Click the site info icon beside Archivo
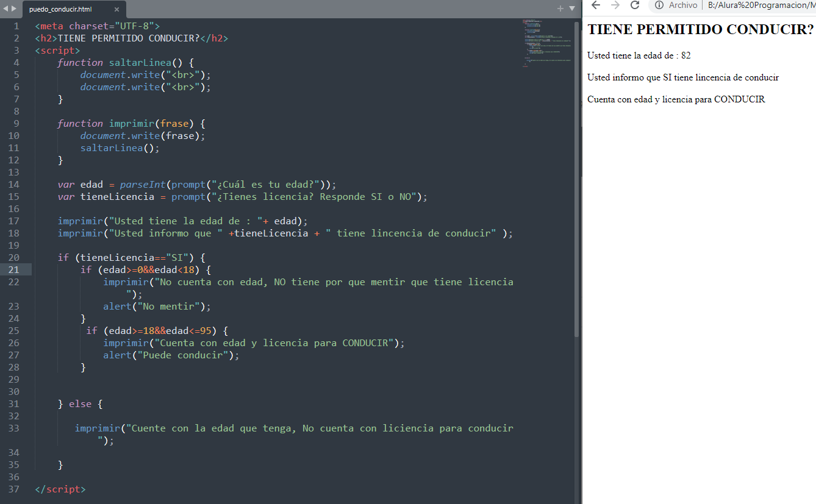 coord(659,5)
